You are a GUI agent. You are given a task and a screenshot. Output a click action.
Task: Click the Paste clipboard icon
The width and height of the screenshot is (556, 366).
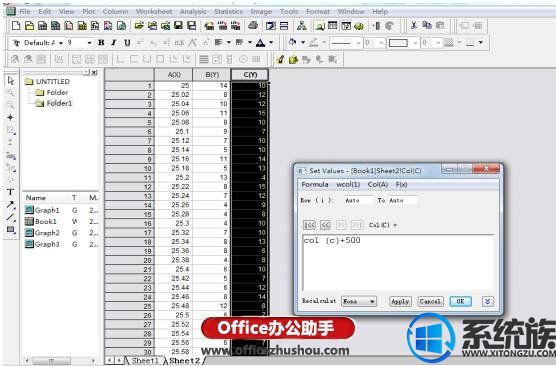click(440, 26)
